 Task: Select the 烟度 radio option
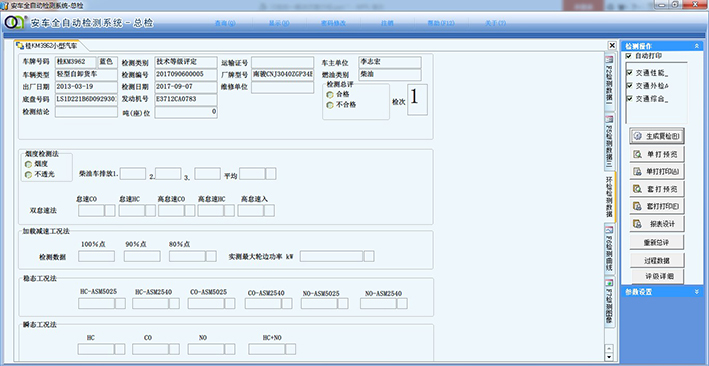(x=28, y=164)
